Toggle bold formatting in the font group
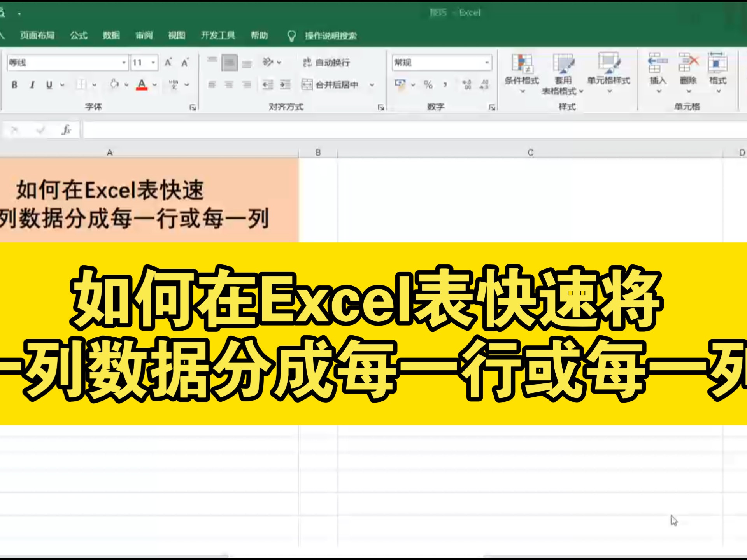 (14, 84)
